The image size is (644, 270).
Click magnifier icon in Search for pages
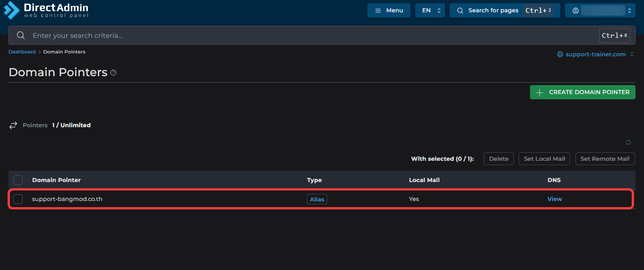(x=460, y=10)
